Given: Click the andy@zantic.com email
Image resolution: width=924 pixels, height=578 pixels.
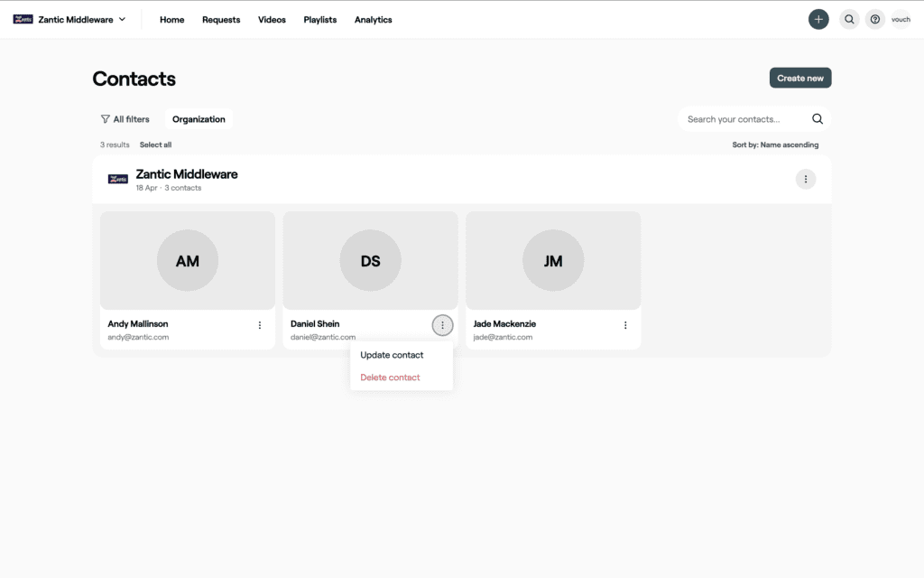Looking at the screenshot, I should [x=138, y=338].
